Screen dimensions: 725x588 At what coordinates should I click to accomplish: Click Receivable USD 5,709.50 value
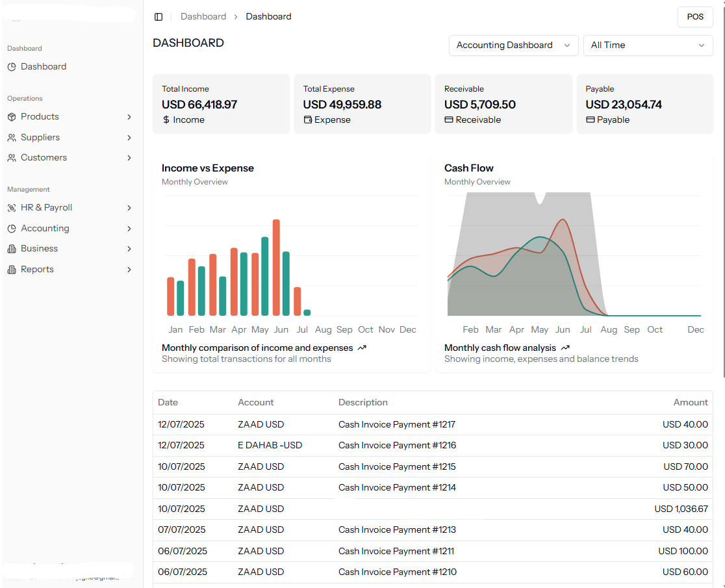point(480,105)
